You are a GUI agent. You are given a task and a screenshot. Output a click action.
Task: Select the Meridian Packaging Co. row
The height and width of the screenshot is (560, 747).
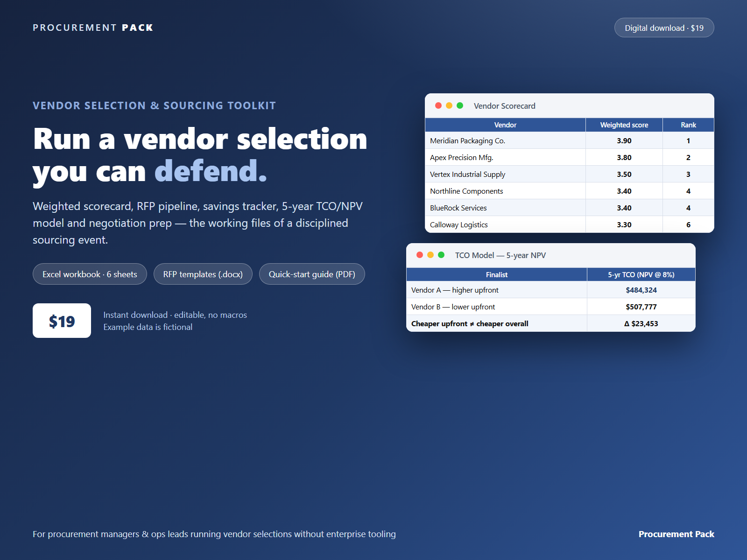(x=570, y=140)
